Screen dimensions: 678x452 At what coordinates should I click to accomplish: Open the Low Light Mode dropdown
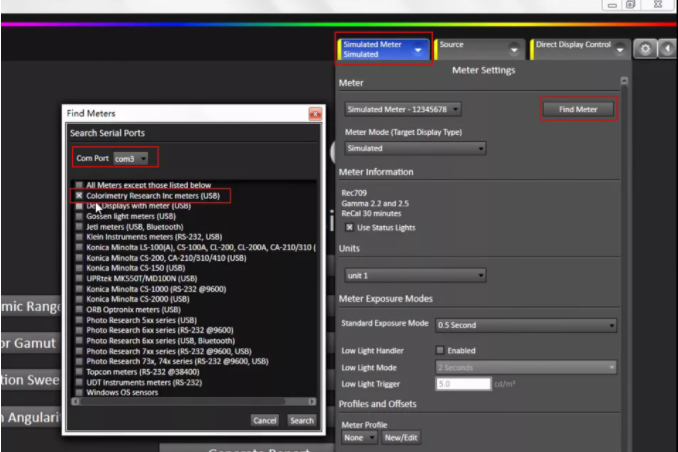coord(526,368)
